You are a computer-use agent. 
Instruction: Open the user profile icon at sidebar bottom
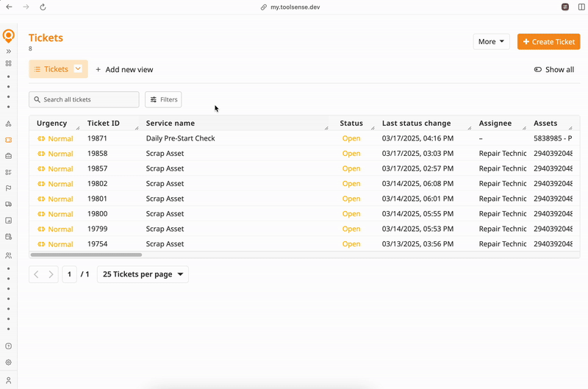click(x=9, y=380)
